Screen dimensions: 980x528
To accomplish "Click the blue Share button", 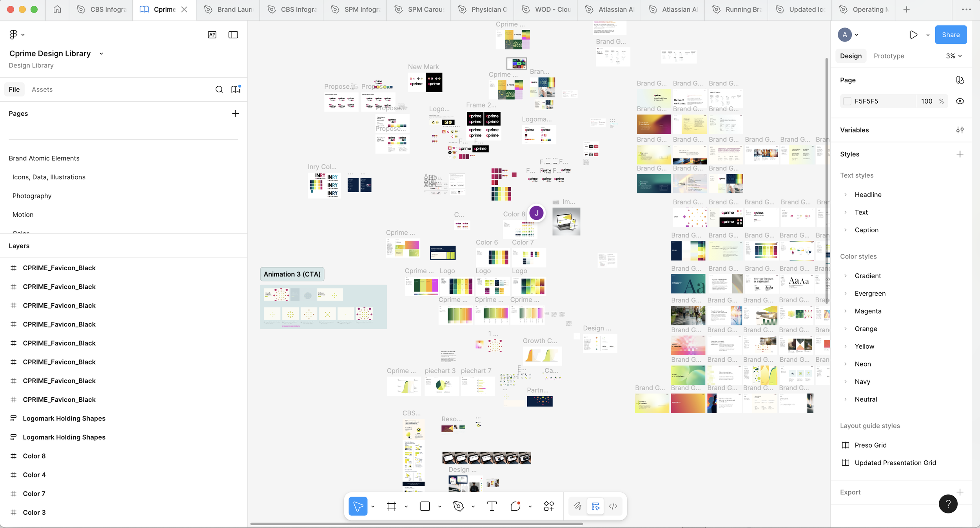I will click(x=951, y=35).
